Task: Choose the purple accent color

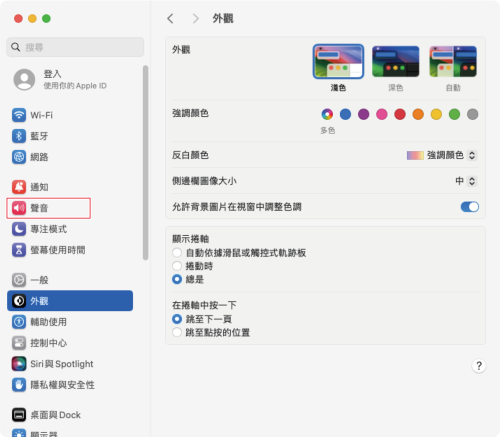Action: 363,114
